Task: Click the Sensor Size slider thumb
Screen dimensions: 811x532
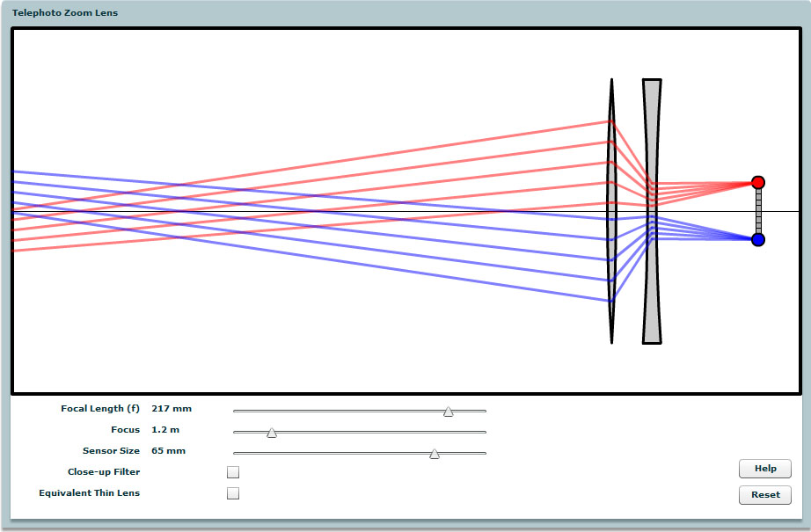Action: pos(434,453)
